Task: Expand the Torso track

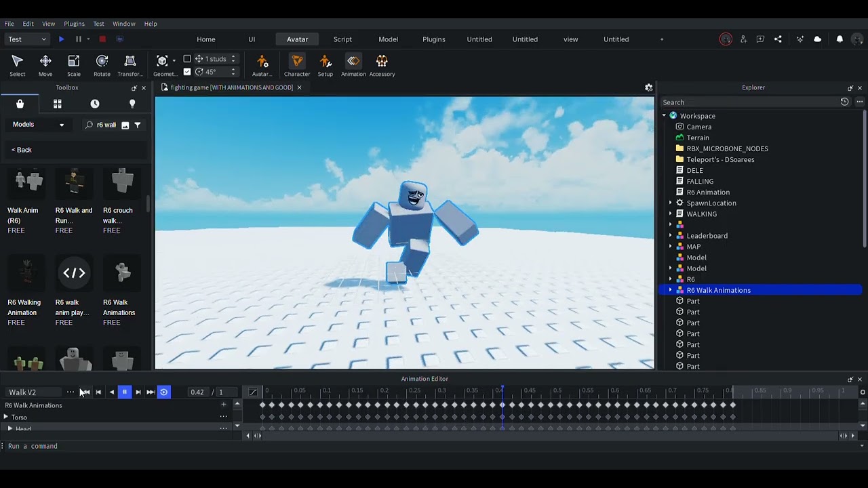Action: pyautogui.click(x=6, y=418)
